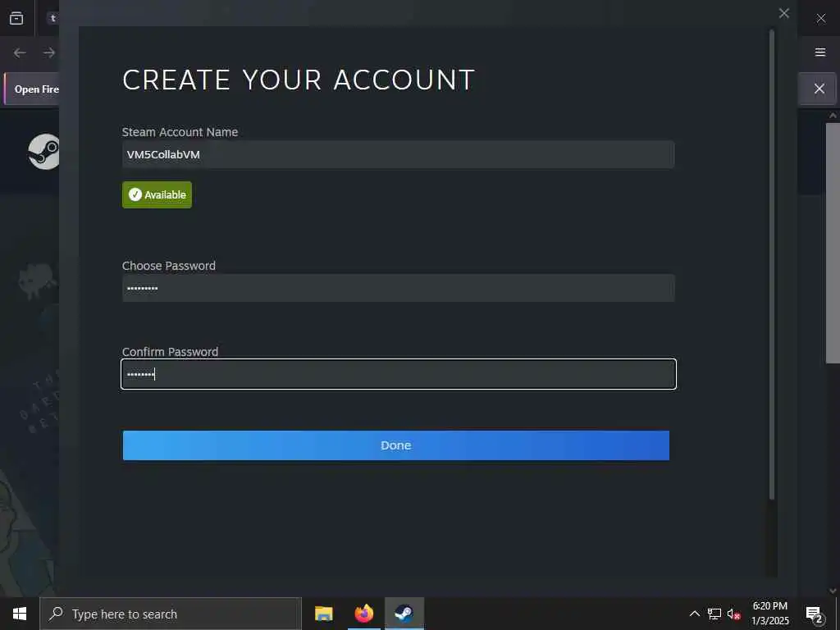Screen dimensions: 840x630
Task: Open the network status tray icon
Action: (714, 614)
